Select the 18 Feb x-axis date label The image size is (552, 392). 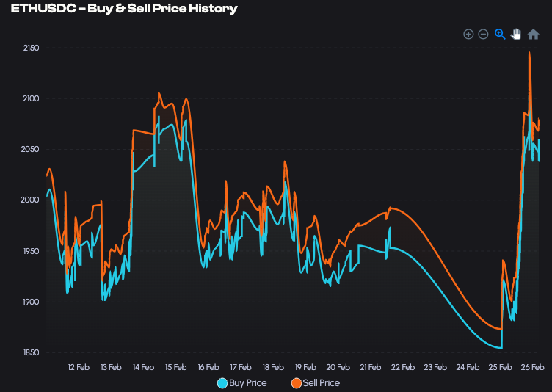pos(273,367)
